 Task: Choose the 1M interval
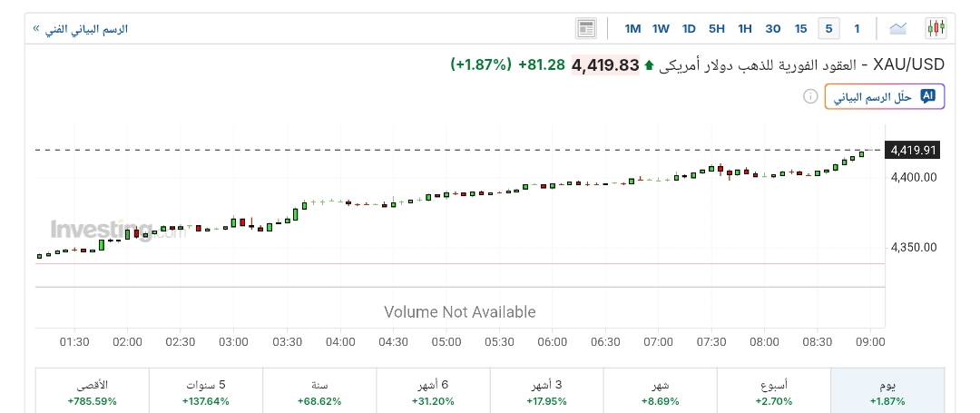coord(632,28)
